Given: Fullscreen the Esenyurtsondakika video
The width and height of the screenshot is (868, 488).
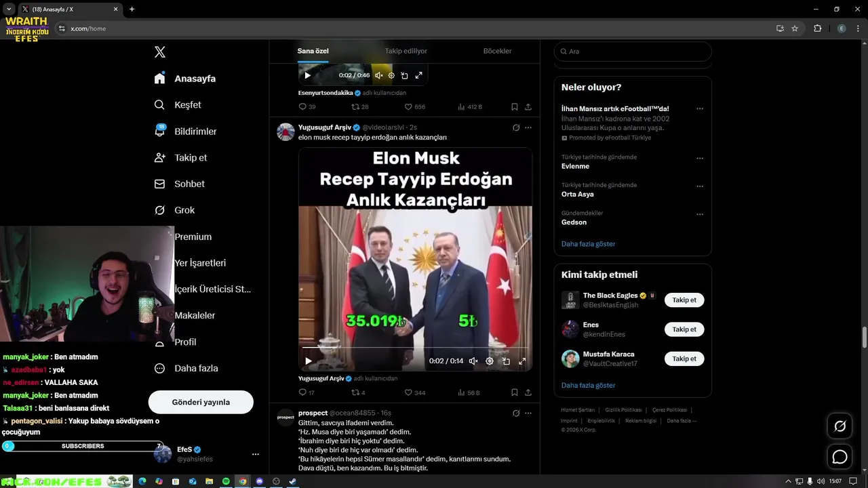Looking at the screenshot, I should (418, 75).
